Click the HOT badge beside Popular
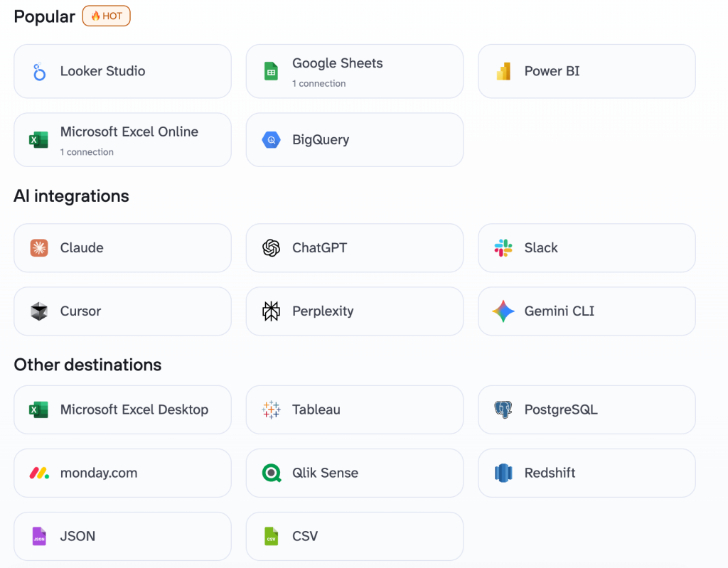Image resolution: width=728 pixels, height=568 pixels. [107, 16]
